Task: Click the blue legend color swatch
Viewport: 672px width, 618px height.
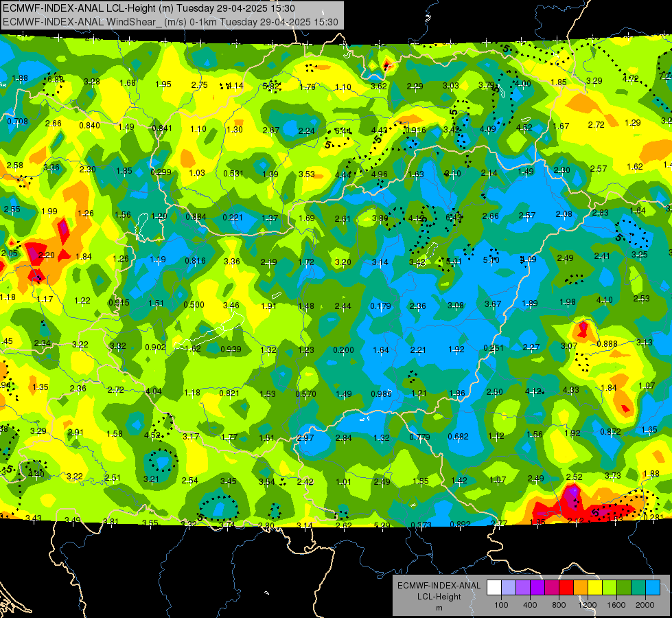Action: point(653,588)
